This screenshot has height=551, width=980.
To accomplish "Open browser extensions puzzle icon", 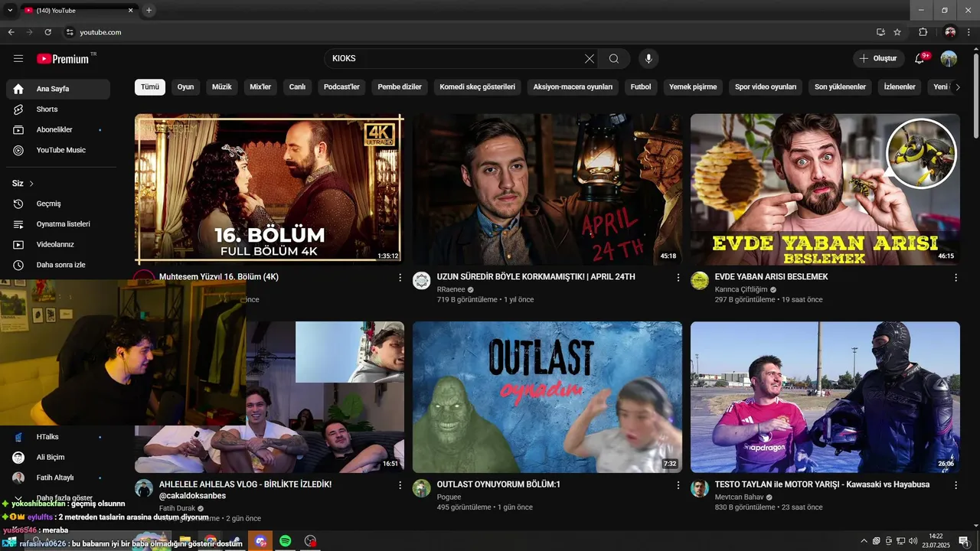I will coord(923,32).
